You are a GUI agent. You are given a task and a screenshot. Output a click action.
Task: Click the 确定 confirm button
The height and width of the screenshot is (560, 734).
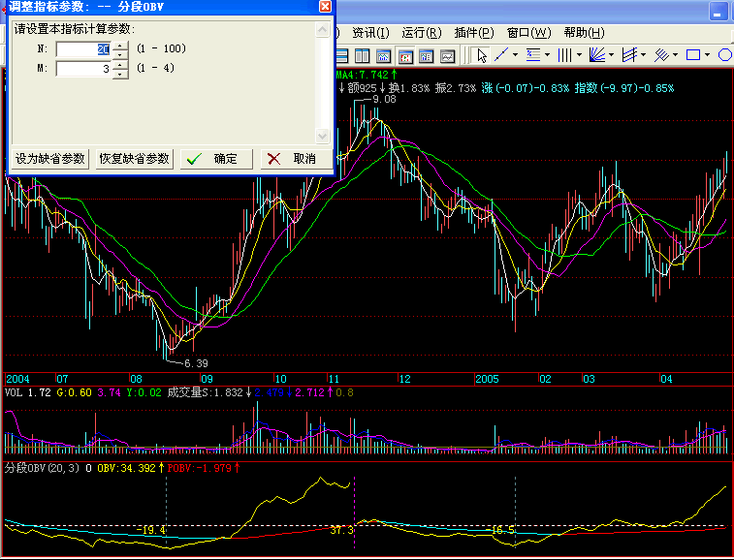pyautogui.click(x=217, y=159)
